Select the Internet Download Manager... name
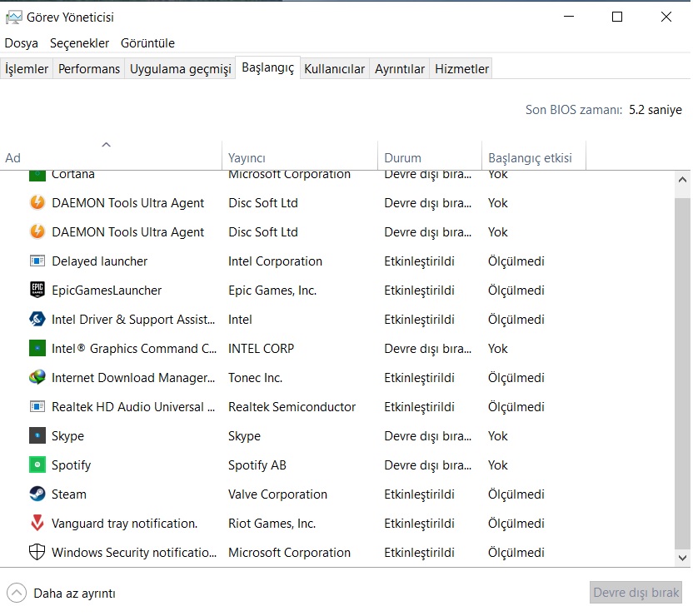This screenshot has width=693, height=616. pyautogui.click(x=133, y=378)
